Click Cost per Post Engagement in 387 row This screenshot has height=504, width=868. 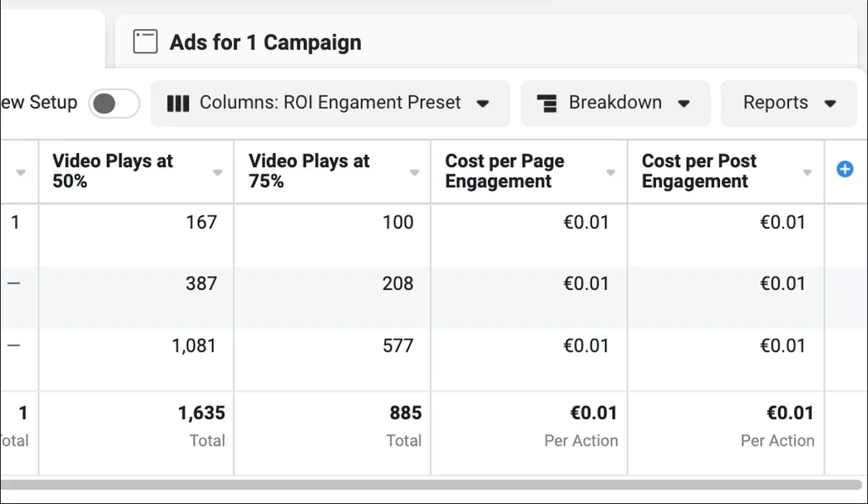pyautogui.click(x=782, y=284)
